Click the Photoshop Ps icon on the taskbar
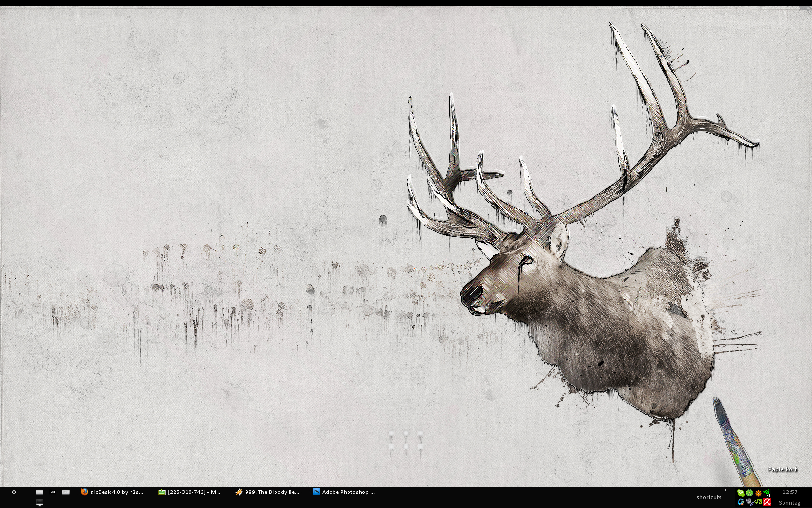 [316, 492]
